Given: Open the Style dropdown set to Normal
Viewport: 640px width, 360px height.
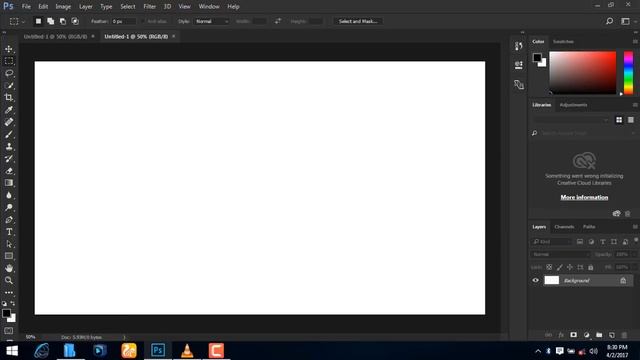Looking at the screenshot, I should [211, 21].
